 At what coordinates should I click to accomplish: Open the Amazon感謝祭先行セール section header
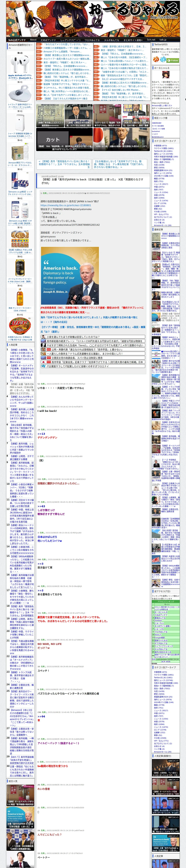click(x=21, y=46)
